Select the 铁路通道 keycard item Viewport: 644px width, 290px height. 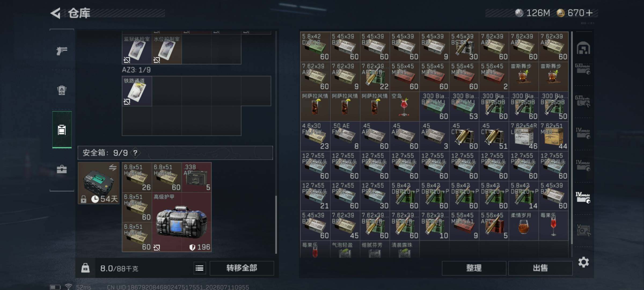[x=137, y=91]
